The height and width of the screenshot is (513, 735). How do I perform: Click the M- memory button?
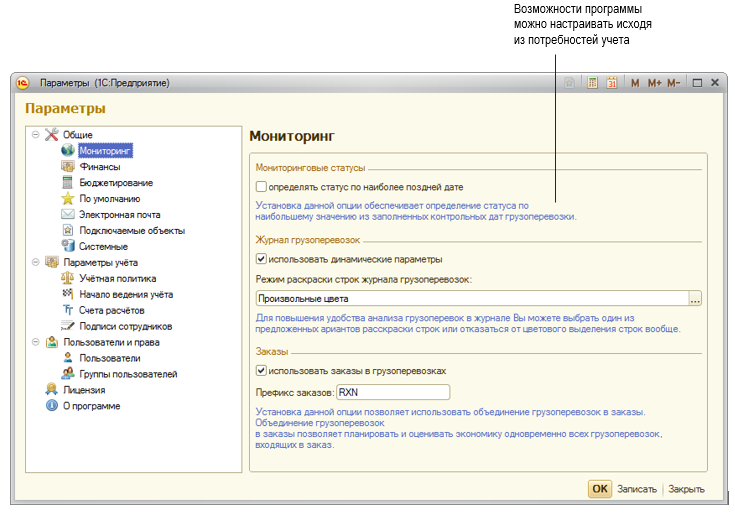coord(674,83)
